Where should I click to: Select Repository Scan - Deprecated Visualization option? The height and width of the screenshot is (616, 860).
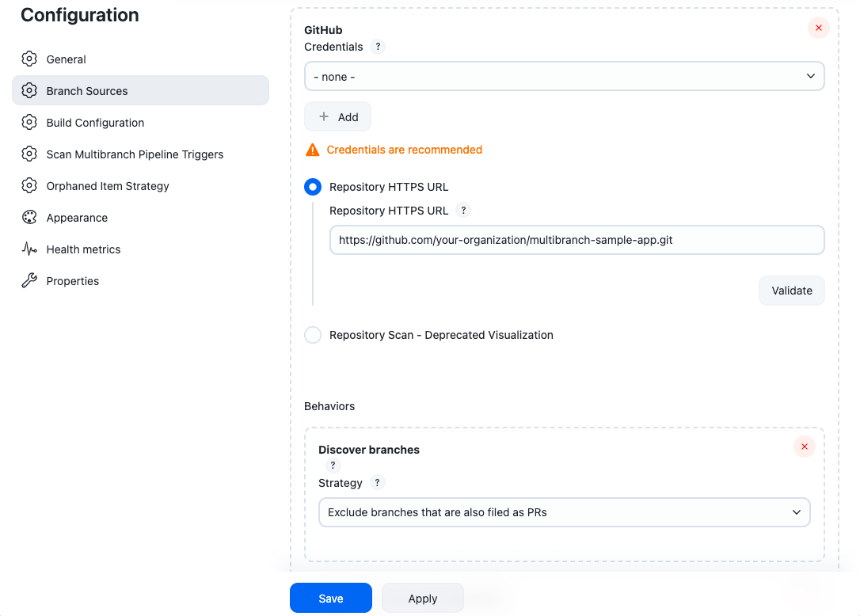click(x=313, y=335)
